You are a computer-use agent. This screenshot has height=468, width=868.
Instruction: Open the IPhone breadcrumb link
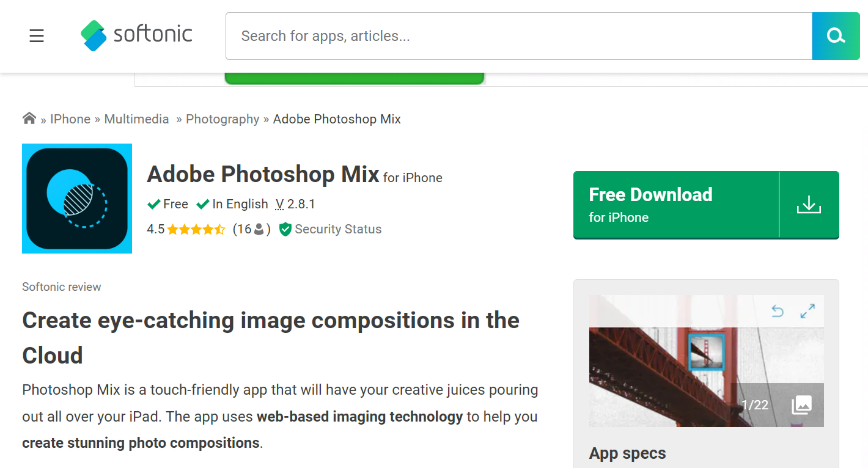click(70, 119)
